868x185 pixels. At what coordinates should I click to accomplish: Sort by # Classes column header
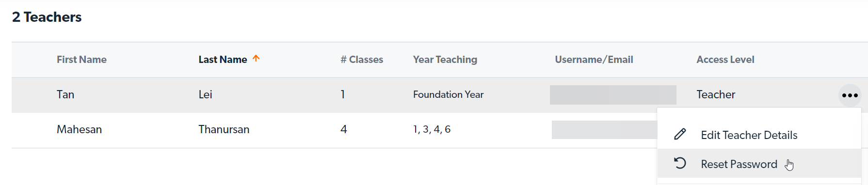[362, 60]
